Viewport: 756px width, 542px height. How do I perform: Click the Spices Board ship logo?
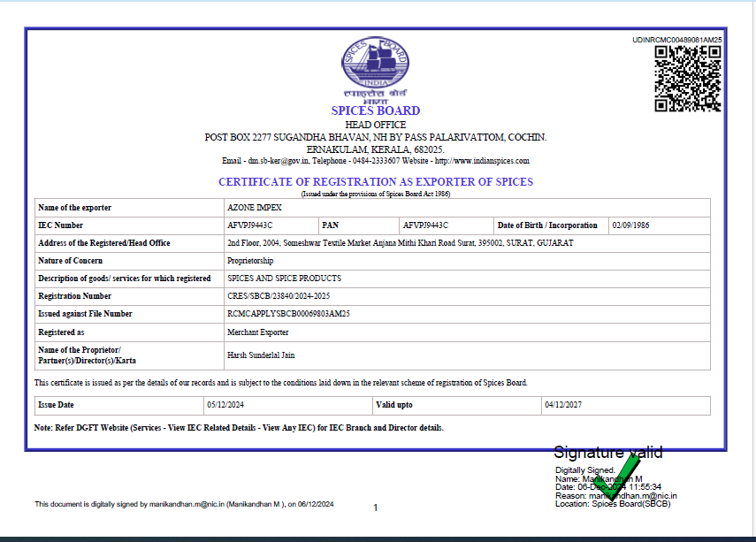(x=375, y=63)
